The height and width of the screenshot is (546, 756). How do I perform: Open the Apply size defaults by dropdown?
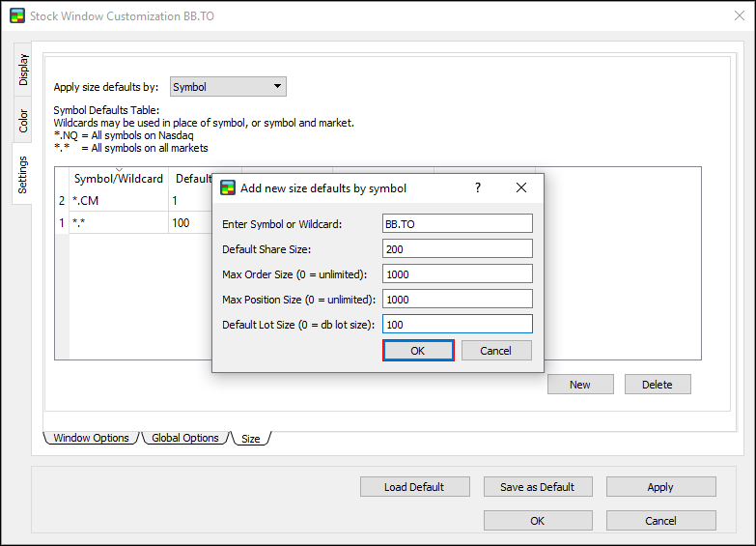pyautogui.click(x=228, y=87)
